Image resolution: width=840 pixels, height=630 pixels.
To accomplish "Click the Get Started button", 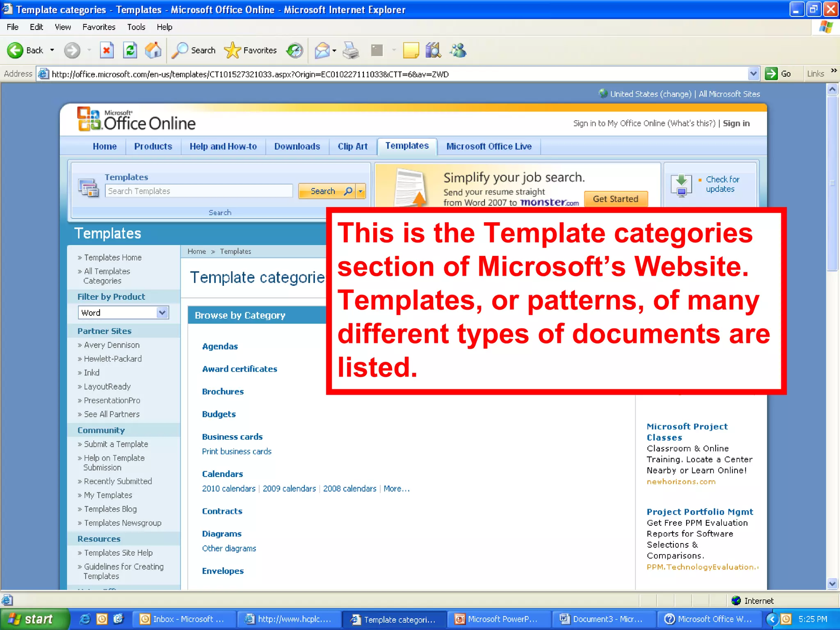I will [x=616, y=199].
